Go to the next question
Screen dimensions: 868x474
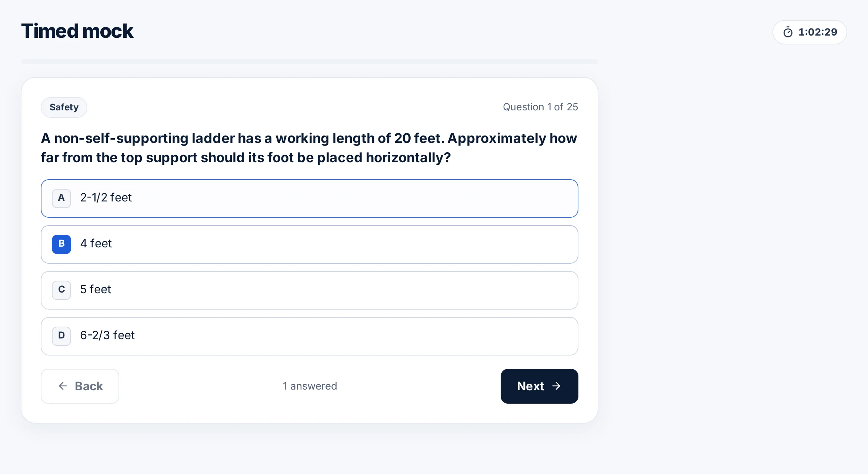539,386
